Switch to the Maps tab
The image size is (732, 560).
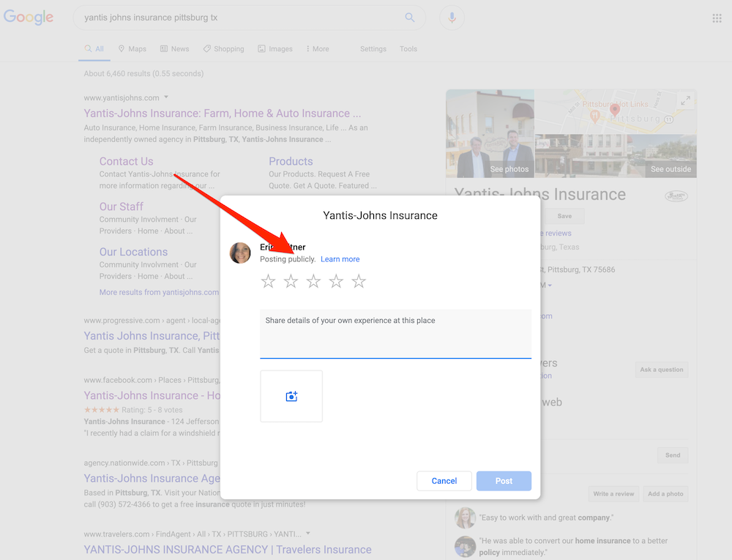tap(132, 49)
